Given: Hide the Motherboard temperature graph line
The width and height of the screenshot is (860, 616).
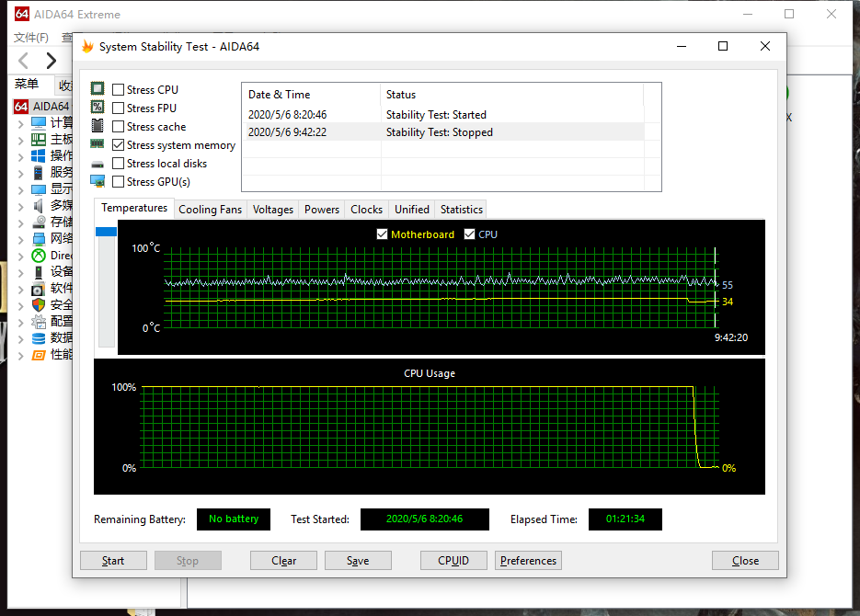Looking at the screenshot, I should point(383,234).
